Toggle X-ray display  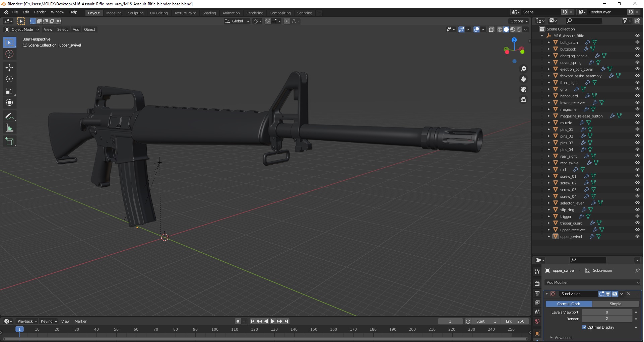492,29
